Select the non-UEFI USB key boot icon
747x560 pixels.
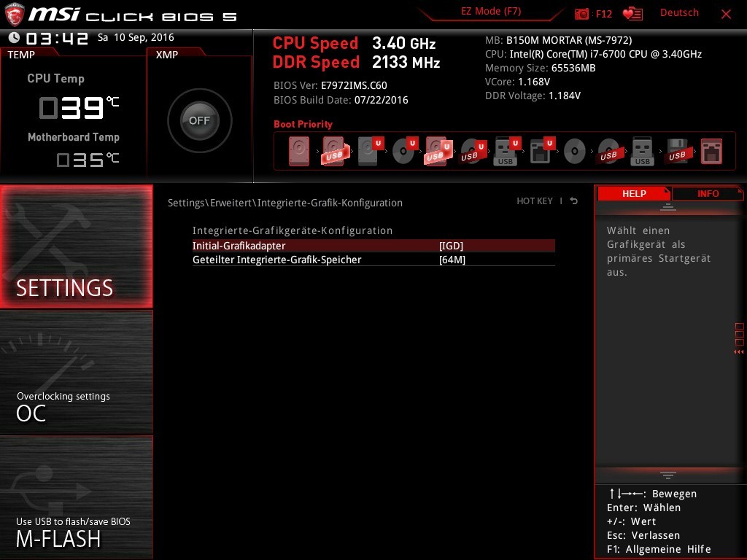coord(642,152)
